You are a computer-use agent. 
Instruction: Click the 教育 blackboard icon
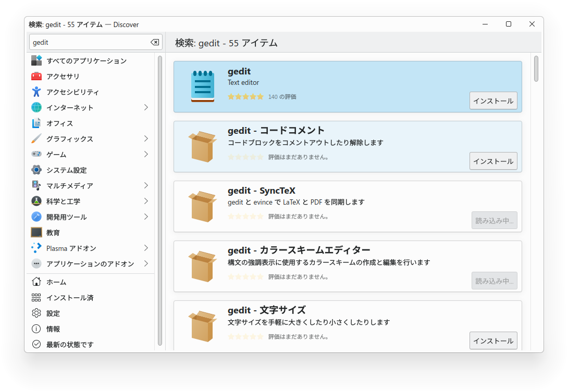(x=36, y=232)
